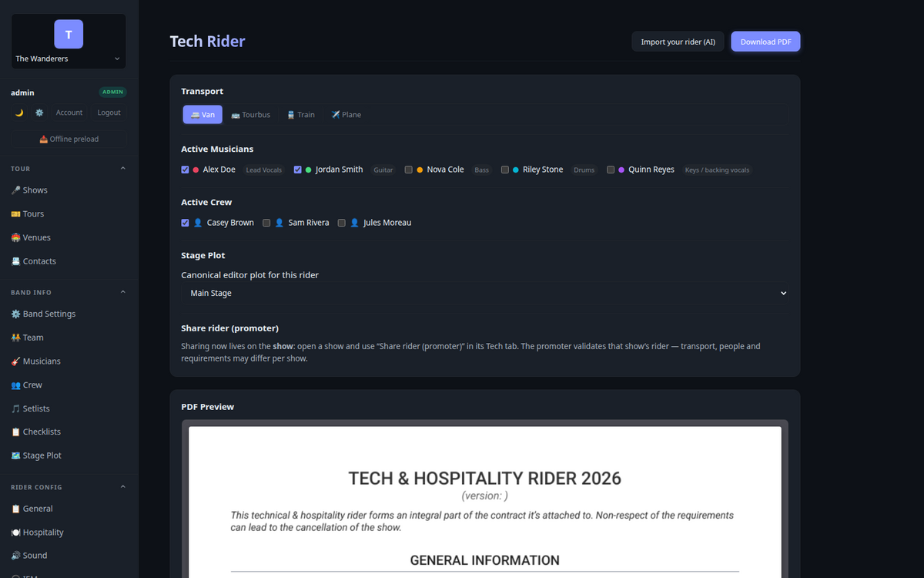The width and height of the screenshot is (924, 578).
Task: Uncheck Alex Doe musician checkbox
Action: (x=185, y=170)
